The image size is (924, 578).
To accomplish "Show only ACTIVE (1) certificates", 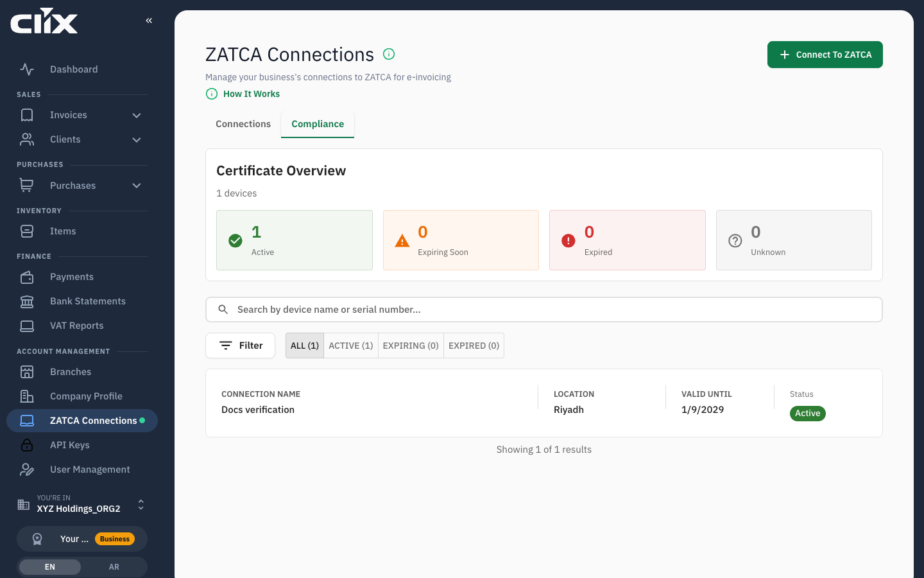I will tap(351, 346).
